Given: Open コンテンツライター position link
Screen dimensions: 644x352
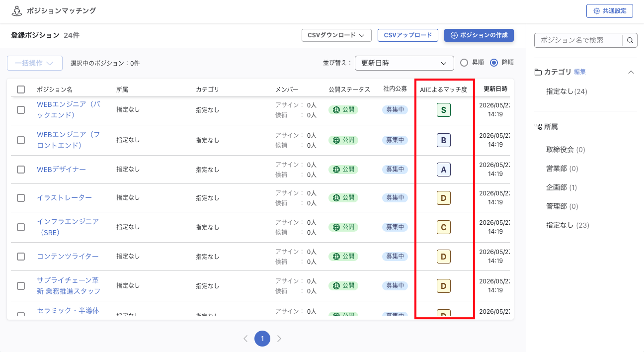Looking at the screenshot, I should point(68,257).
